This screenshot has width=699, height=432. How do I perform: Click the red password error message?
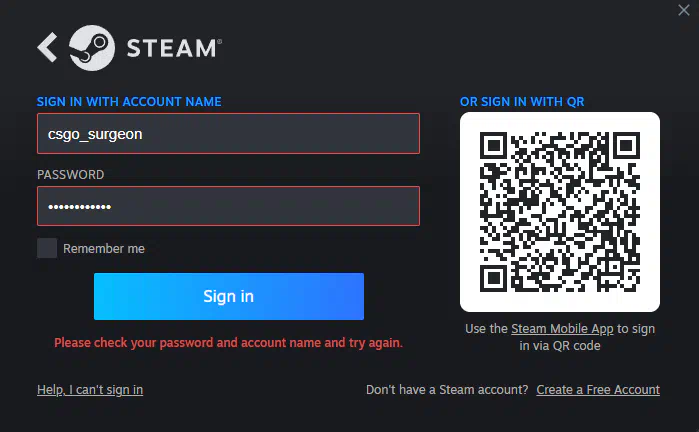click(228, 343)
